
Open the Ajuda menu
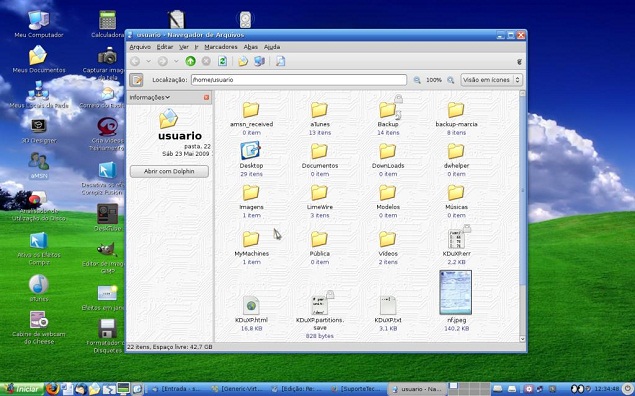coord(272,47)
